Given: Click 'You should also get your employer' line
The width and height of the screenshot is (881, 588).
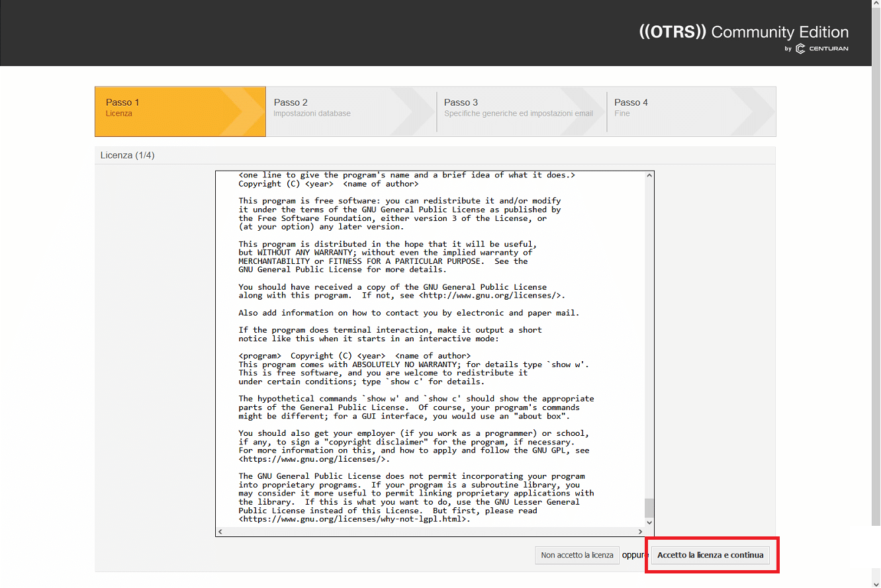Looking at the screenshot, I should pos(414,433).
